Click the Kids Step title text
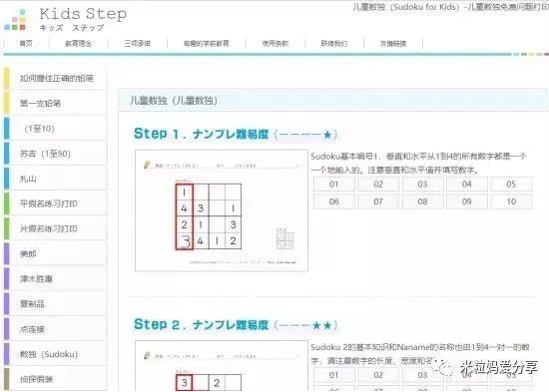 [83, 14]
